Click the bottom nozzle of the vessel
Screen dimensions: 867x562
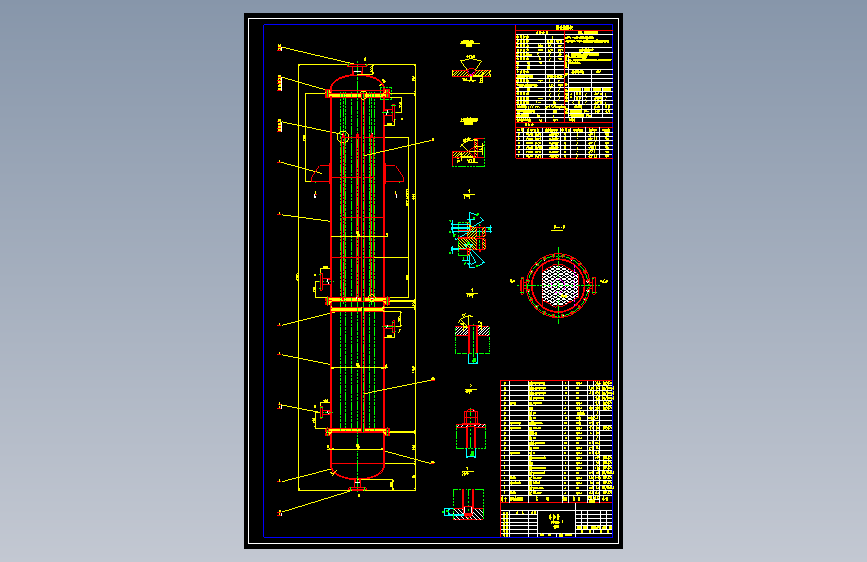pyautogui.click(x=358, y=485)
